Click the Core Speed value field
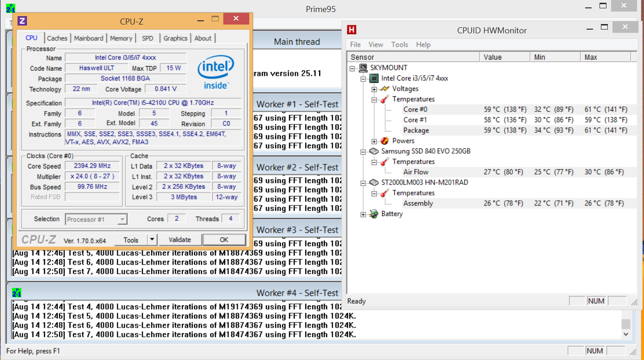Viewport: 644px width, 360px height. (x=93, y=166)
